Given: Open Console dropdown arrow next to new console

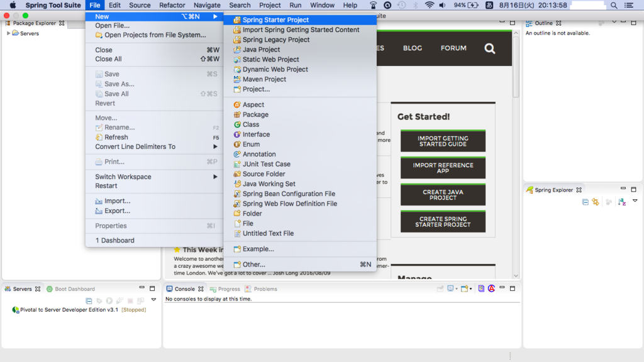Looking at the screenshot, I should point(470,289).
